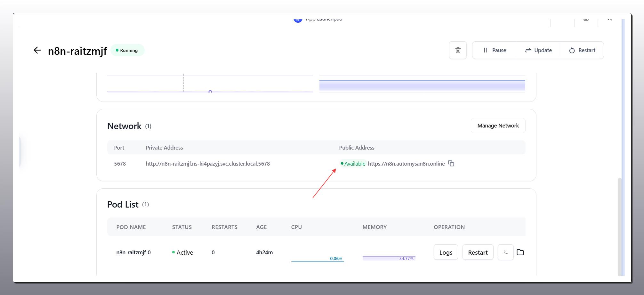Click the Running status badge
644x295 pixels.
coord(127,50)
